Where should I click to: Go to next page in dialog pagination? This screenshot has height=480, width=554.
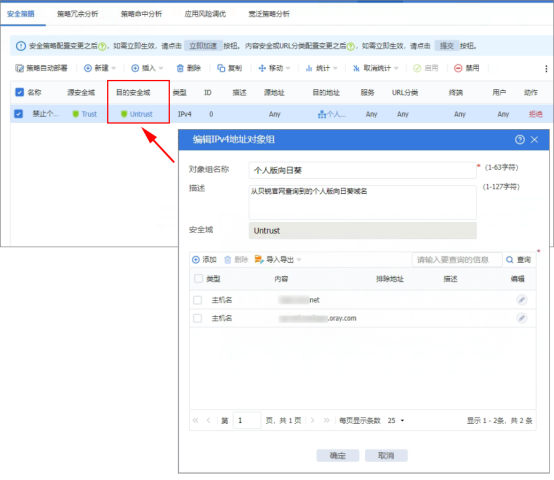coord(312,420)
